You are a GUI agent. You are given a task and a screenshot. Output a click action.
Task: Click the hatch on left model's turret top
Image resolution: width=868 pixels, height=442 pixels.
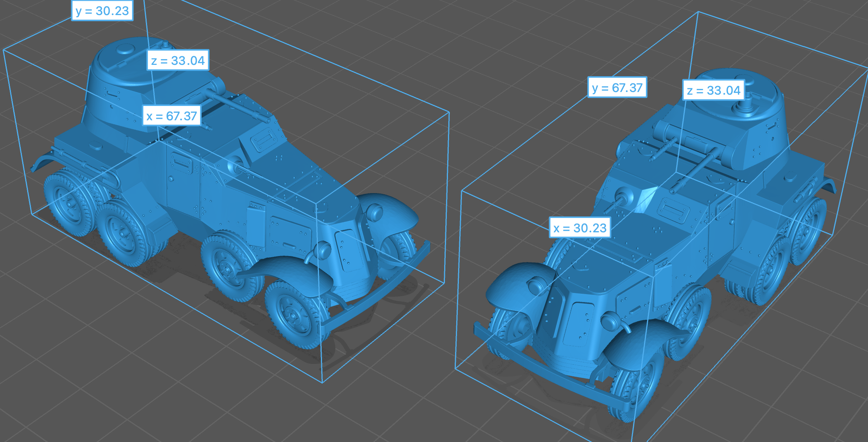(126, 49)
